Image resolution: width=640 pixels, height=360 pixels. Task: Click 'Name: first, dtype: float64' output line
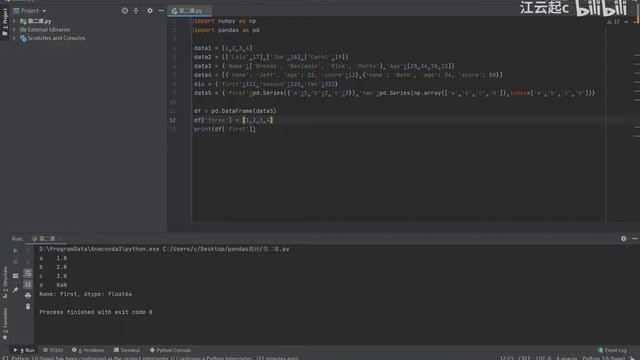coord(85,294)
